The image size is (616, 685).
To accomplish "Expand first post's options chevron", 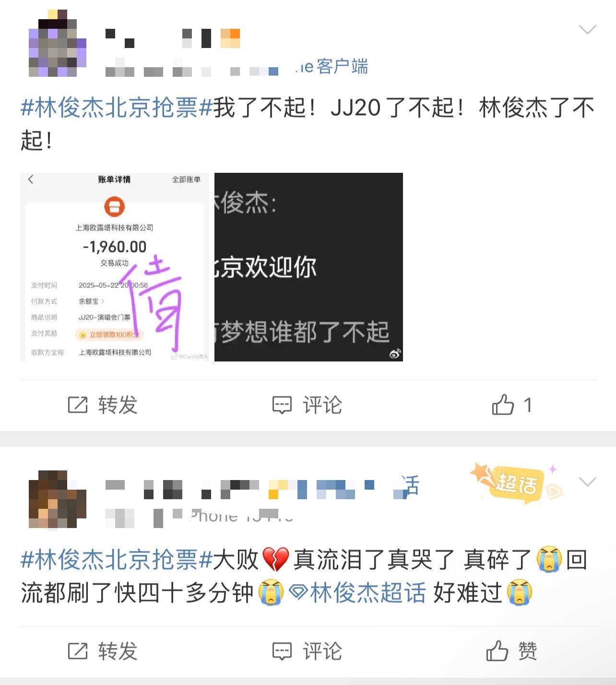I will click(x=587, y=30).
